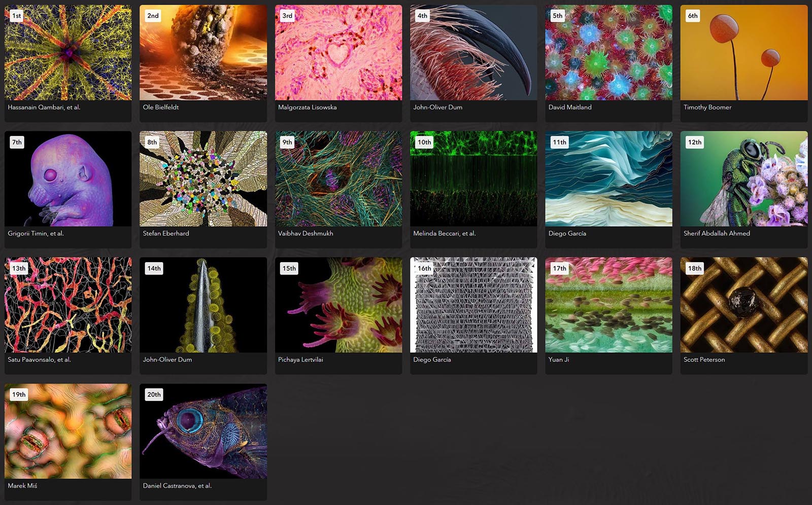812x505 pixels.
Task: Open the 15th place image by Pichaya Lertvilai
Action: click(339, 305)
